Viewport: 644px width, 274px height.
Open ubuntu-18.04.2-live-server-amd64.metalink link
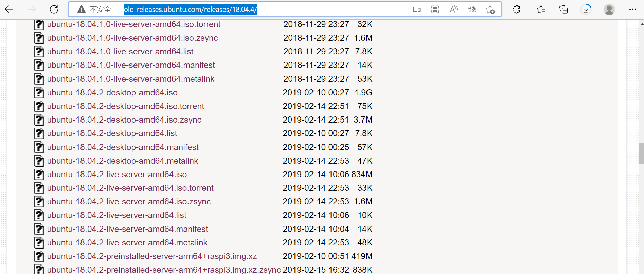pyautogui.click(x=127, y=243)
